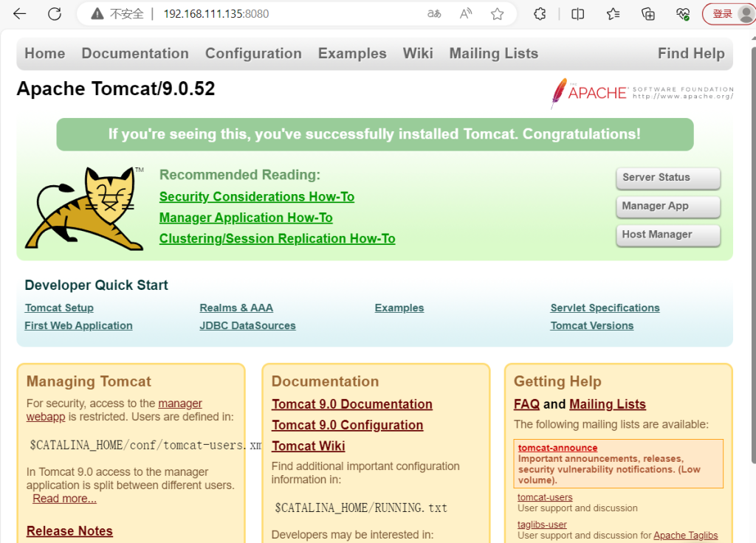
Task: Reload the page with refresh icon
Action: pyautogui.click(x=55, y=14)
